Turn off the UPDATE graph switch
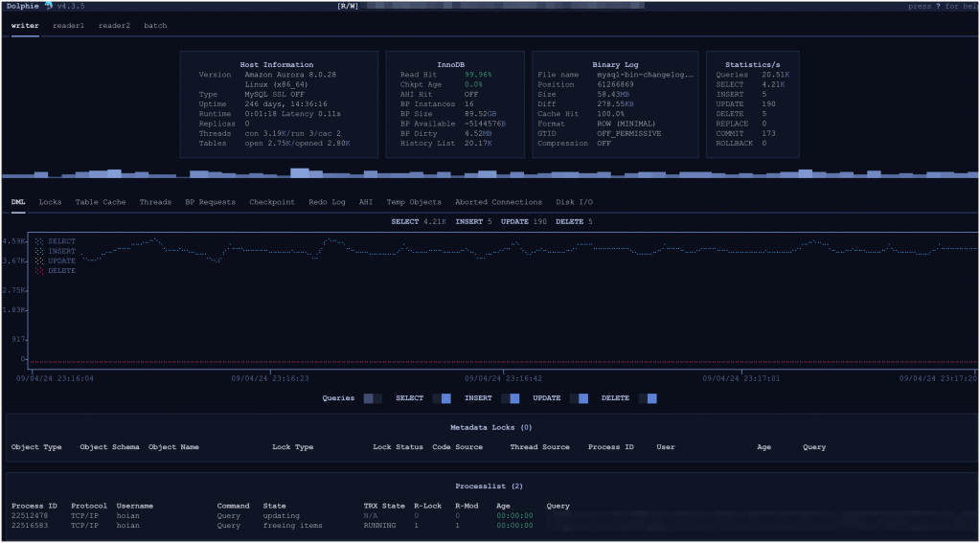The width and height of the screenshot is (980, 543). coord(579,398)
